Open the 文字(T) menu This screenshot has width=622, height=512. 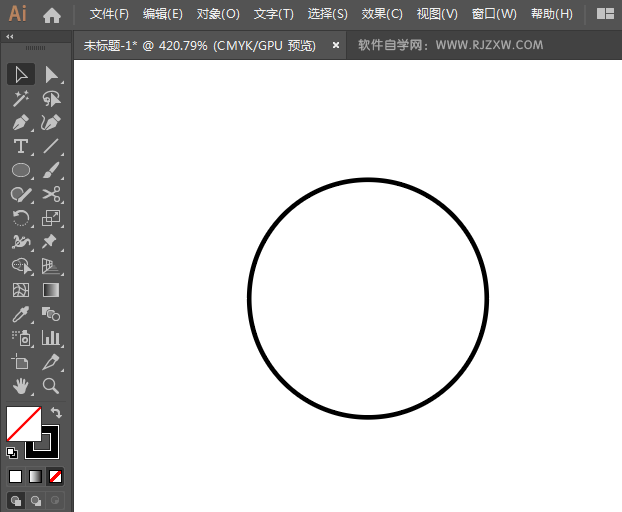[x=274, y=14]
